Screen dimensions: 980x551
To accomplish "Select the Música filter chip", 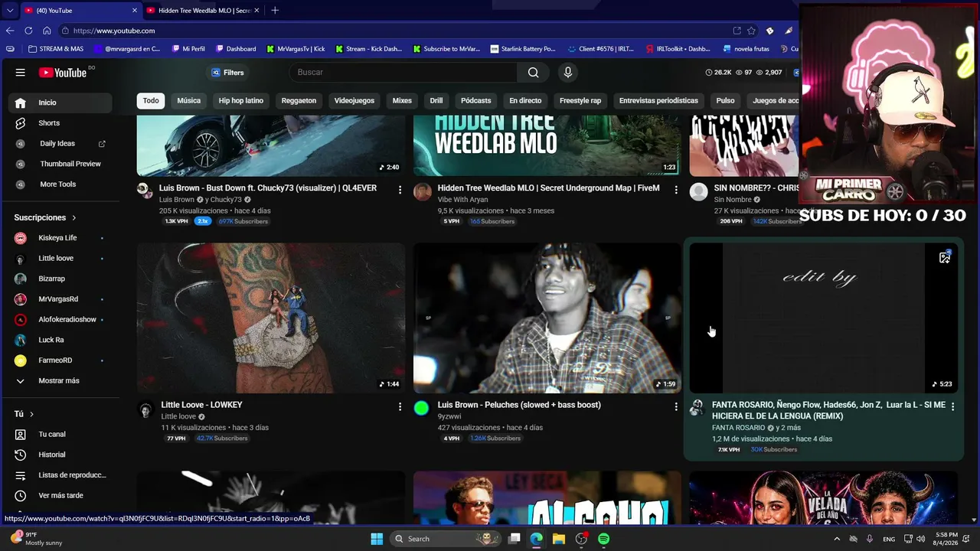I will point(189,101).
